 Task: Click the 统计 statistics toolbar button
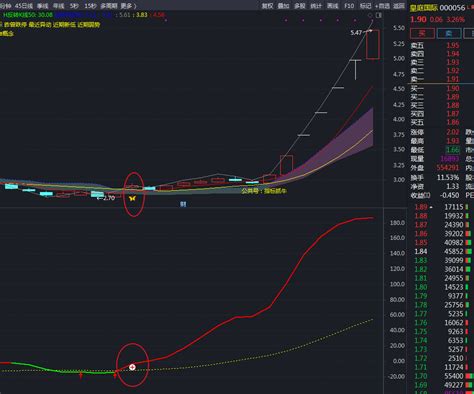click(316, 6)
